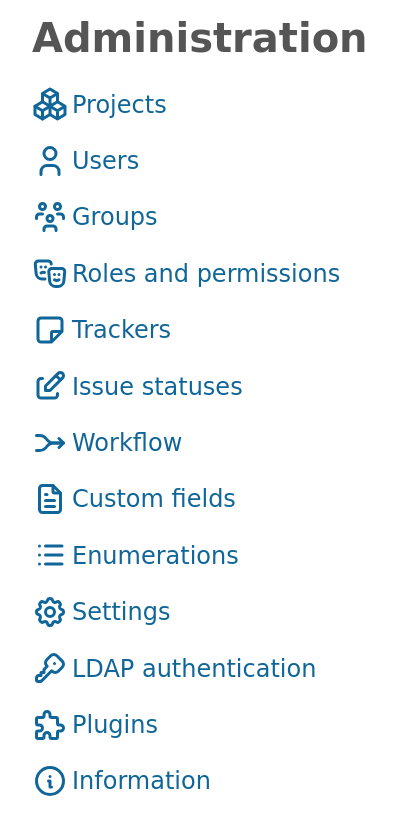This screenshot has height=820, width=400.
Task: Open the Custom fields section
Action: coord(154,499)
